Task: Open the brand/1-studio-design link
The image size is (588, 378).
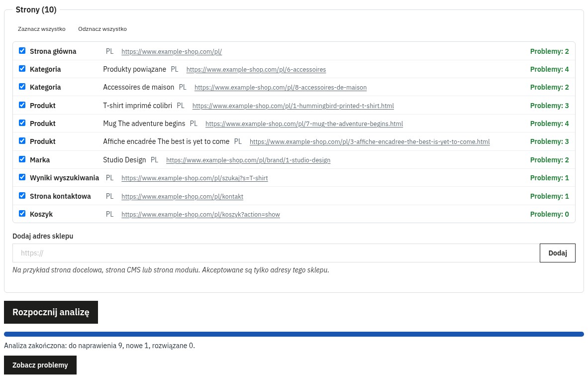Action: [x=248, y=160]
